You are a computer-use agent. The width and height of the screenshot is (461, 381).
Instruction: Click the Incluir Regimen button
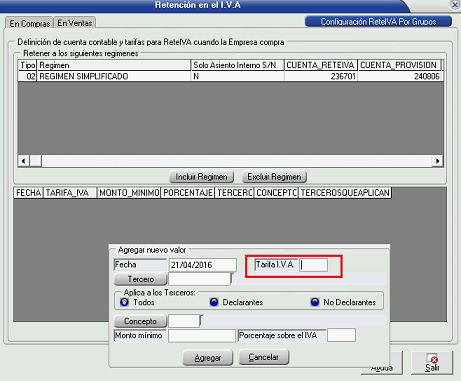(201, 177)
